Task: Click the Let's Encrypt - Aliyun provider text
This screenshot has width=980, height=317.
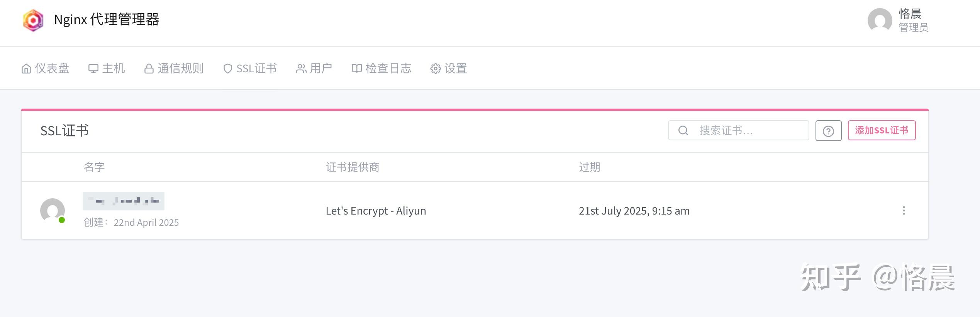Action: pos(376,211)
